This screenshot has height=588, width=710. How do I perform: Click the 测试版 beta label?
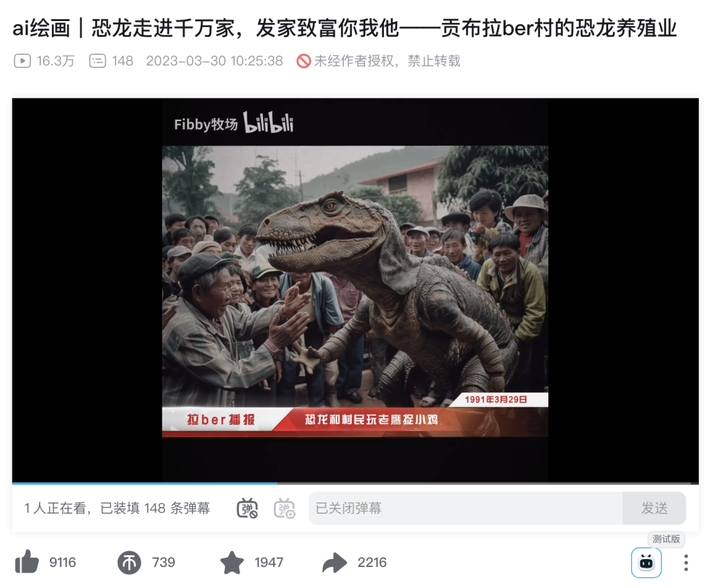click(x=666, y=539)
